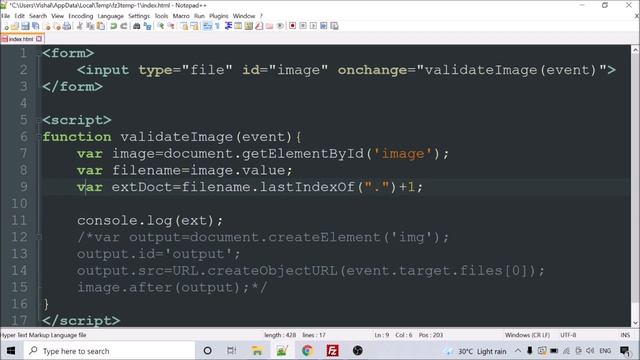
Task: Click the Zoom In toolbar icon
Action: click(161, 26)
